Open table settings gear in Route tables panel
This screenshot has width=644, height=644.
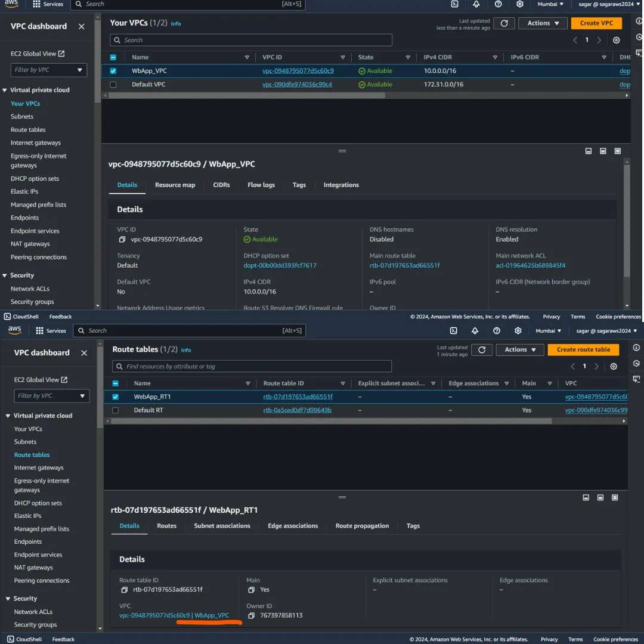click(613, 366)
